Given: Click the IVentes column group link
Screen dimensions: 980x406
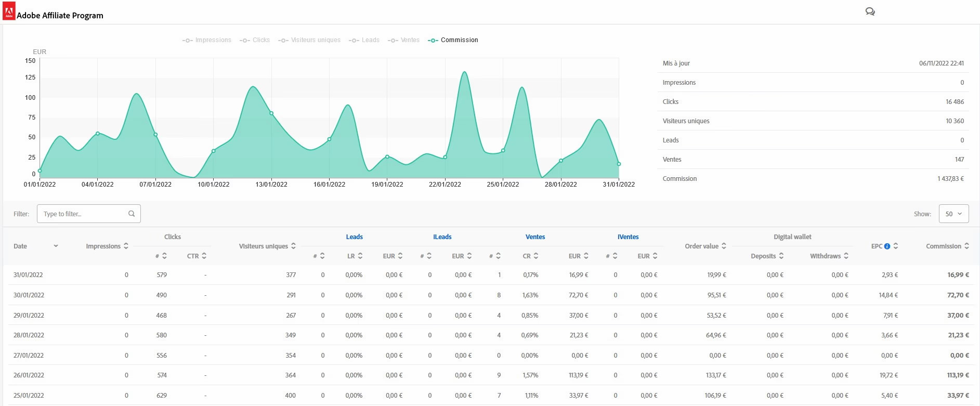Looking at the screenshot, I should point(628,237).
